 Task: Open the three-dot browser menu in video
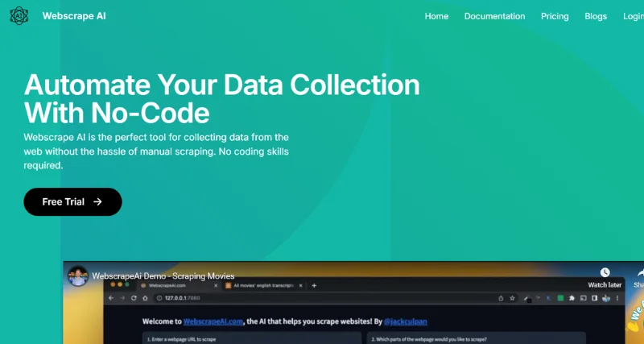coord(617,298)
